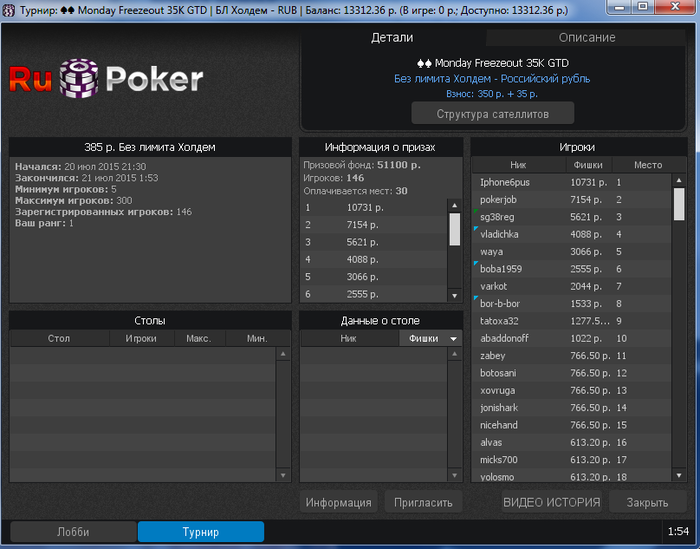
Task: Click the blue flag marker beside bor-b-bor
Action: (475, 298)
